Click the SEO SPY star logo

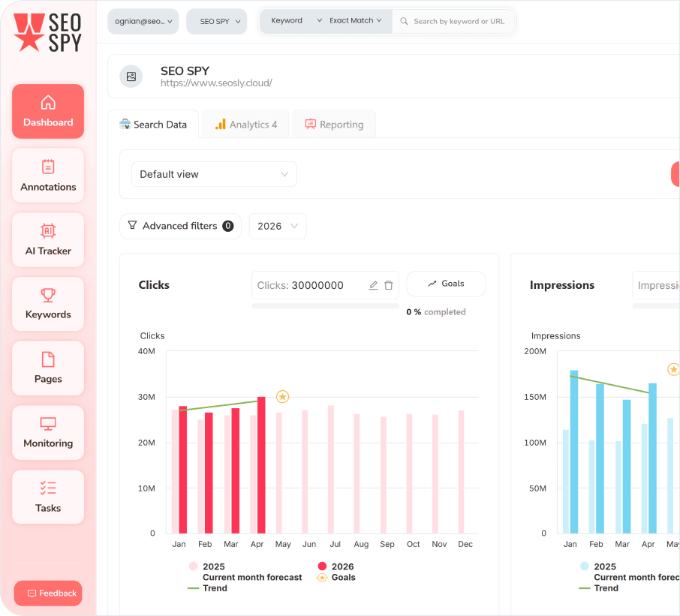click(x=47, y=33)
